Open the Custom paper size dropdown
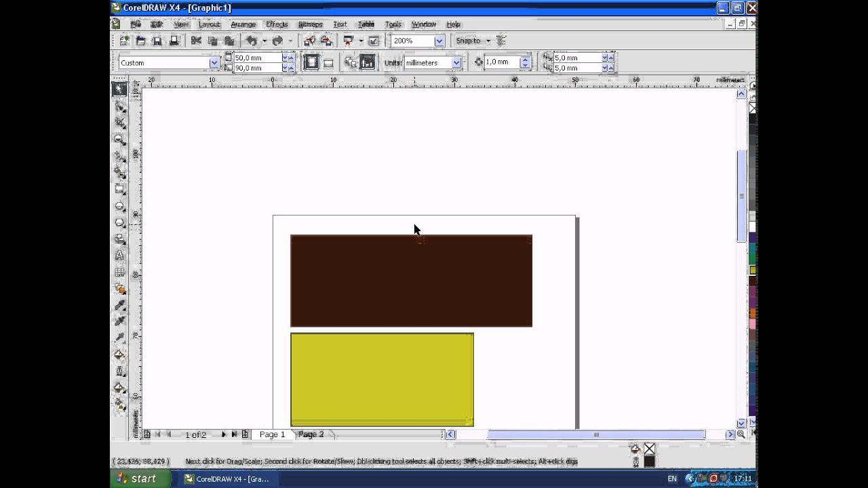 [214, 62]
